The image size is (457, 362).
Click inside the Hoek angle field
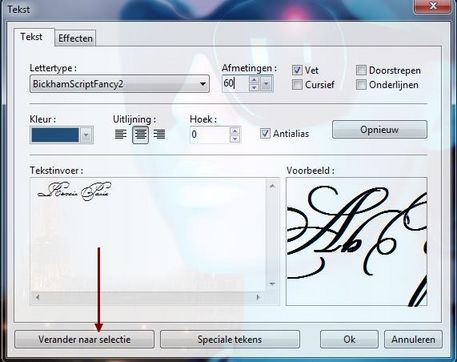[210, 135]
